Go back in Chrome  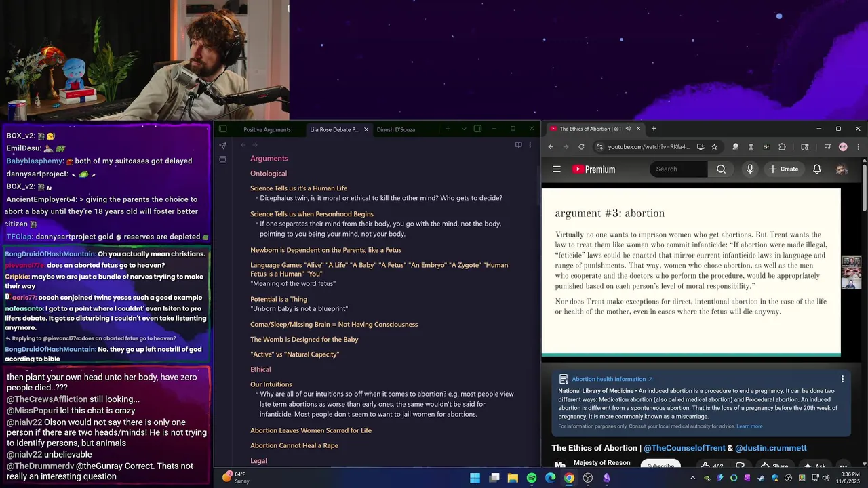pos(551,147)
